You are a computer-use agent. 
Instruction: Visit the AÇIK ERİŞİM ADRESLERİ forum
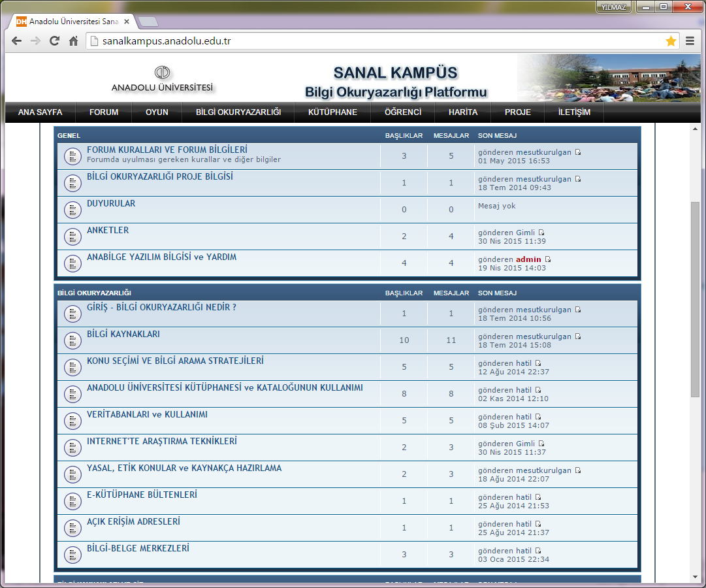pos(133,521)
